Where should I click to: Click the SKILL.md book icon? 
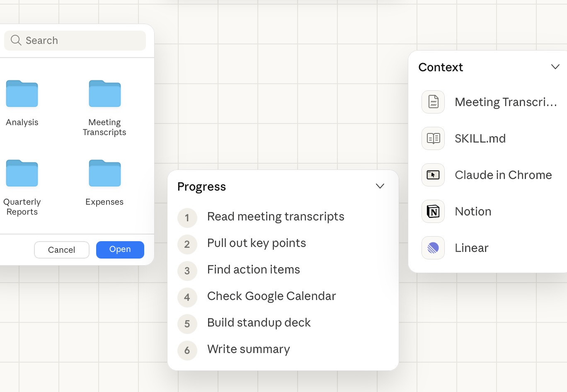pos(433,138)
